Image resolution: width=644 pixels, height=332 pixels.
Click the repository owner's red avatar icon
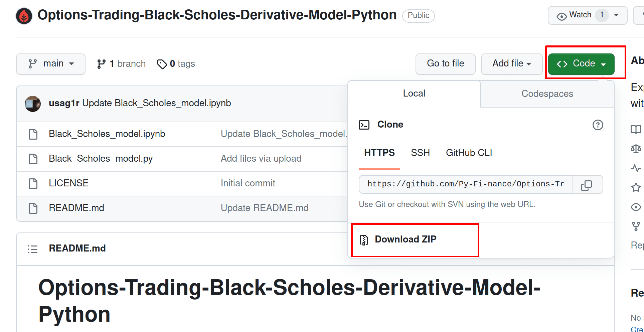(24, 16)
